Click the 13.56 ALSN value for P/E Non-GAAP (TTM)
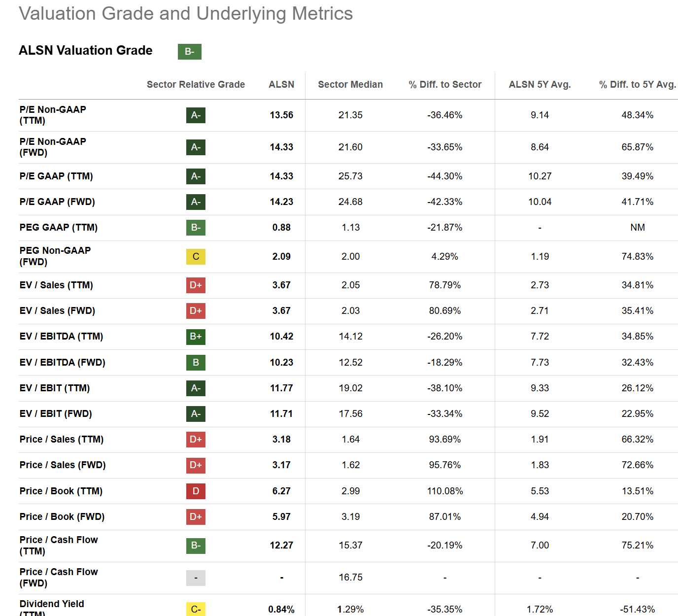The image size is (678, 616). [281, 115]
